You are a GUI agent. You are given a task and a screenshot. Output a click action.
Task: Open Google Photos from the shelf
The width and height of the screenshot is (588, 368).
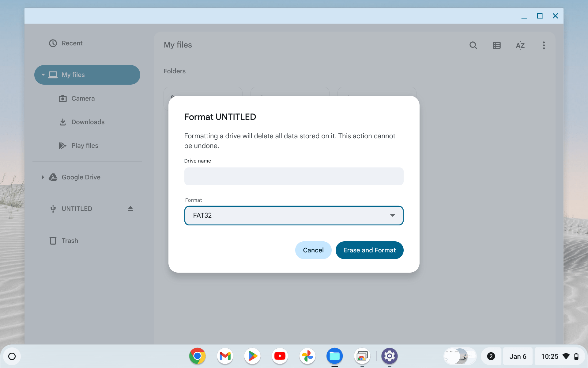coord(307,356)
